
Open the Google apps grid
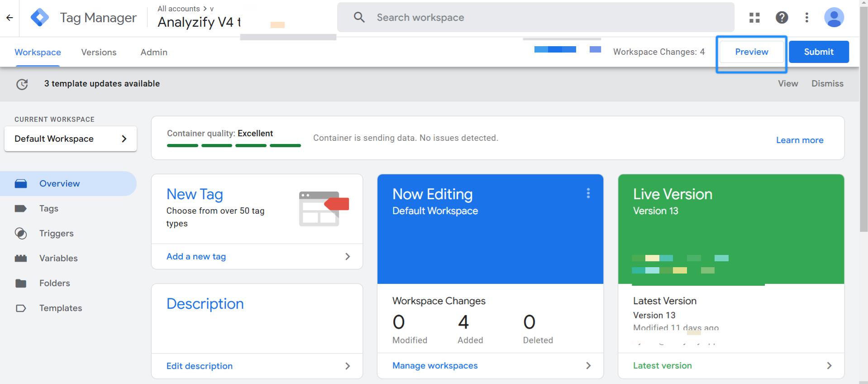[754, 18]
